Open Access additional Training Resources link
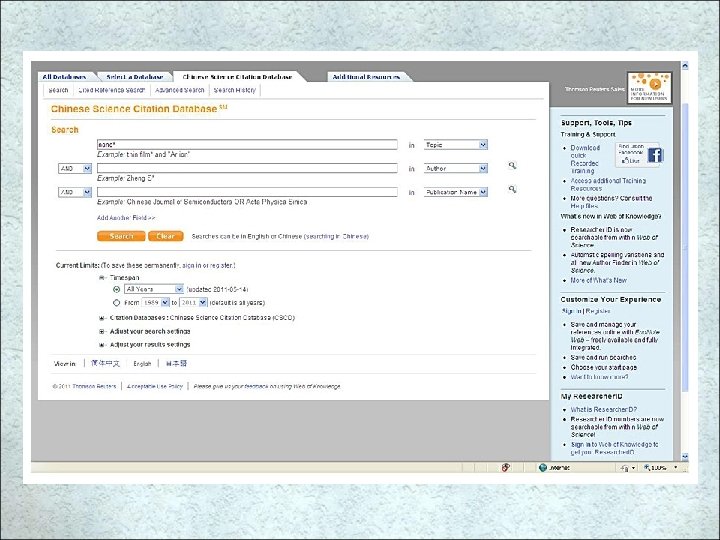This screenshot has height=540, width=720. point(608,185)
